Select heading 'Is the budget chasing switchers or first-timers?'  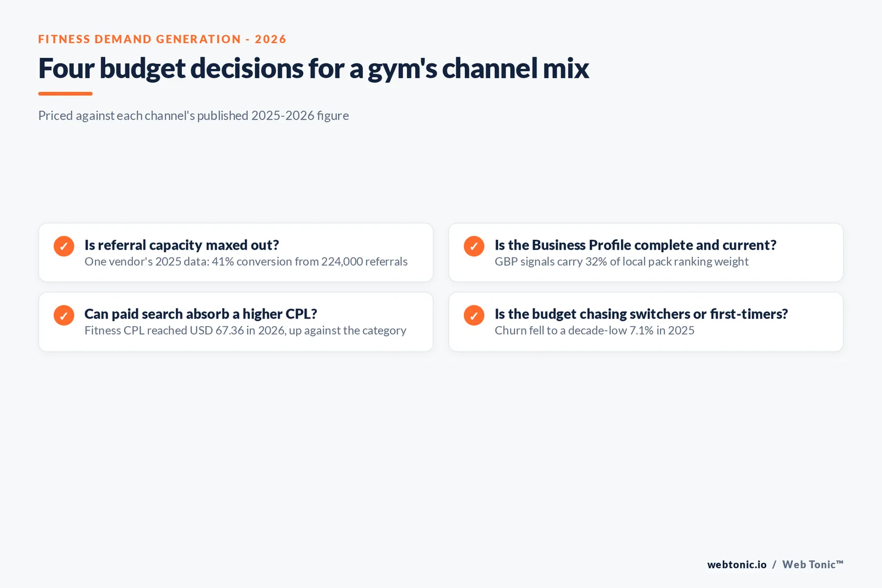[x=641, y=314]
